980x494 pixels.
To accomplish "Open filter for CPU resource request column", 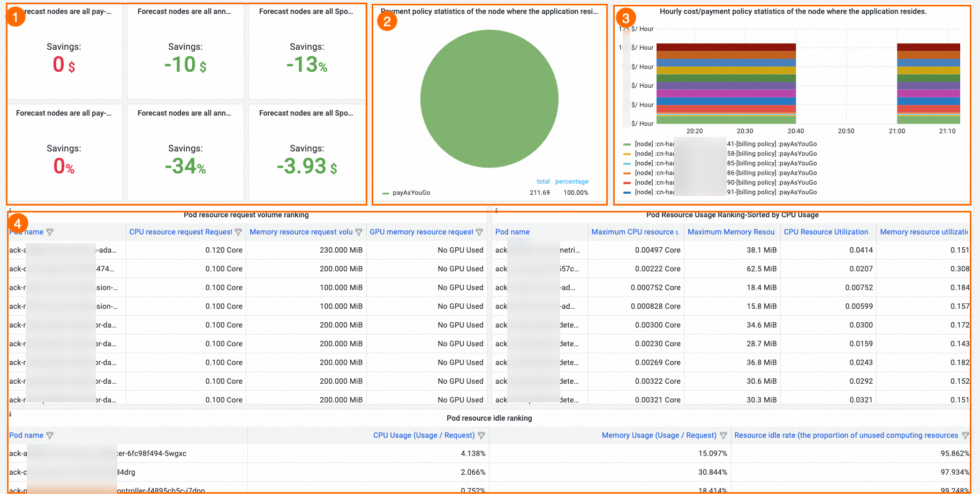I will click(238, 232).
